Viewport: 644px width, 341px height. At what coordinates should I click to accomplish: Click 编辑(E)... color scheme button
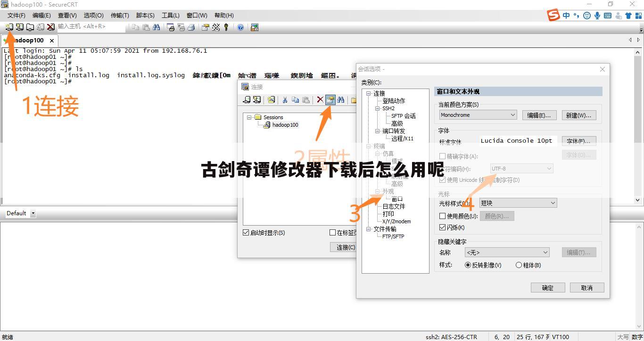(539, 115)
